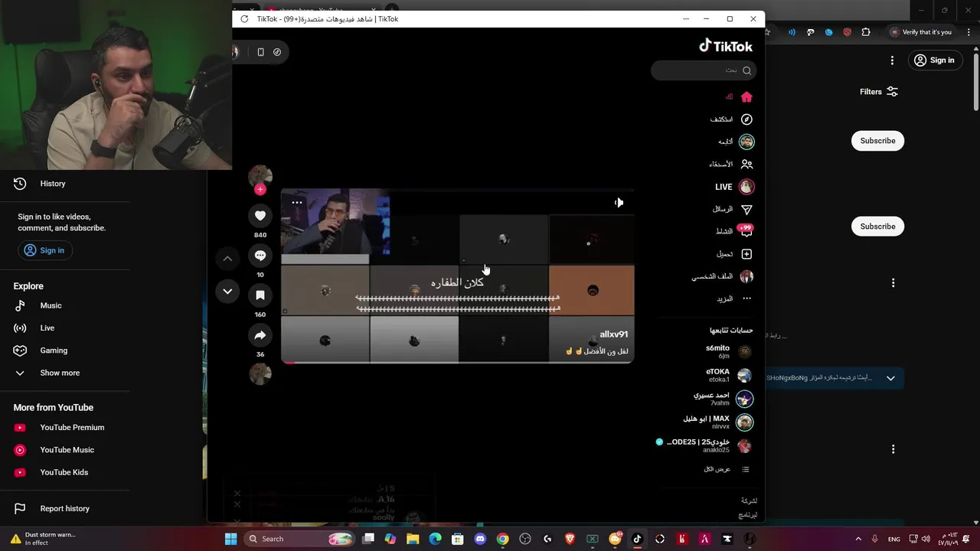
Task: Open followed account eTOKA
Action: [728, 375]
